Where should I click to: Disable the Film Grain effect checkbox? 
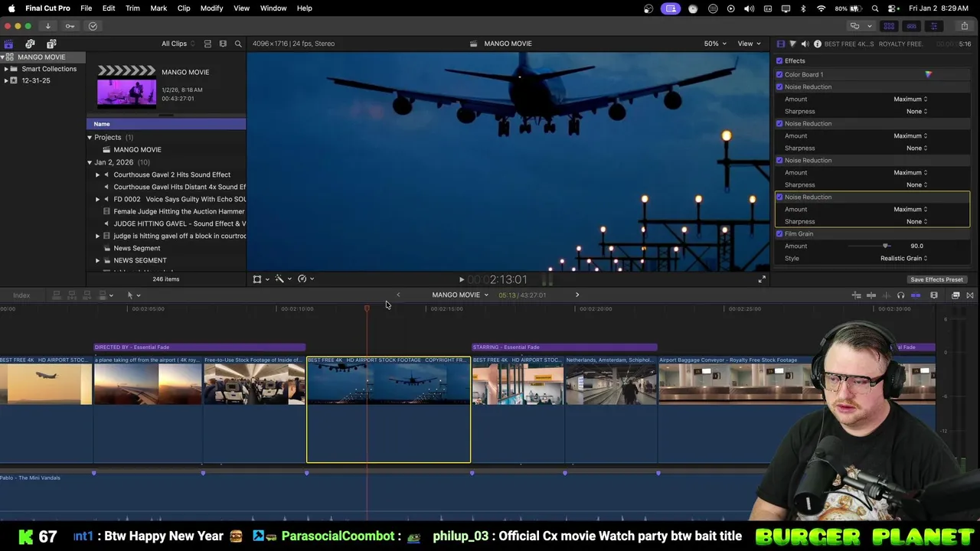tap(779, 233)
